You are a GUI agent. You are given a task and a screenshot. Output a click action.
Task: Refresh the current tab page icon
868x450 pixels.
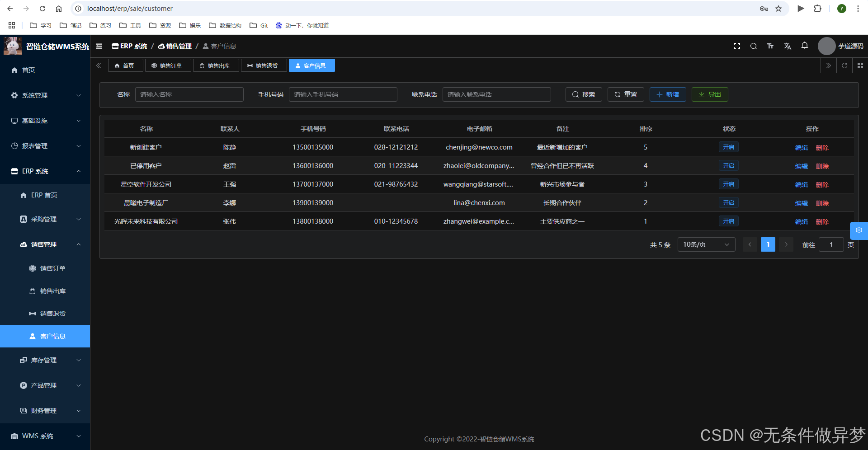(844, 66)
